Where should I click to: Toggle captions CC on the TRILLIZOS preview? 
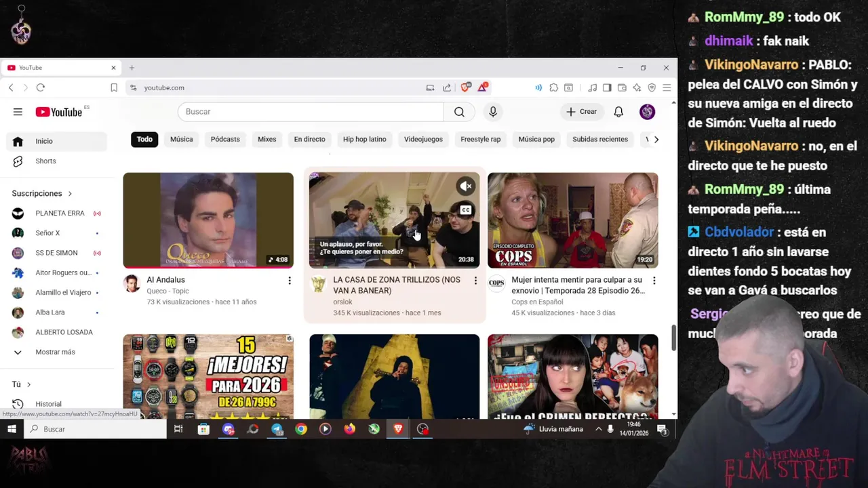(x=466, y=210)
